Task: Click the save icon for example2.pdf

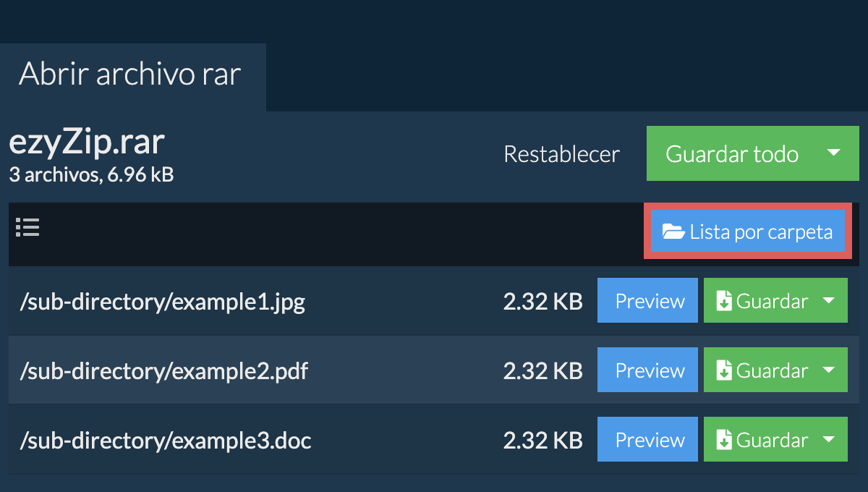Action: 724,371
